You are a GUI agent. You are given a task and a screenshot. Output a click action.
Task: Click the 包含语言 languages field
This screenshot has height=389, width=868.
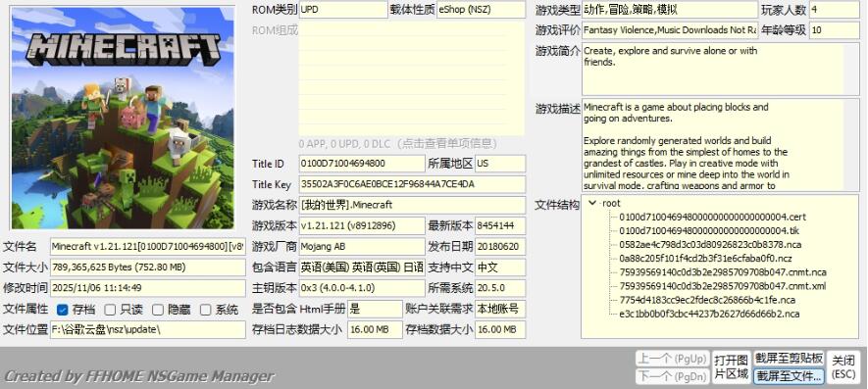362,267
